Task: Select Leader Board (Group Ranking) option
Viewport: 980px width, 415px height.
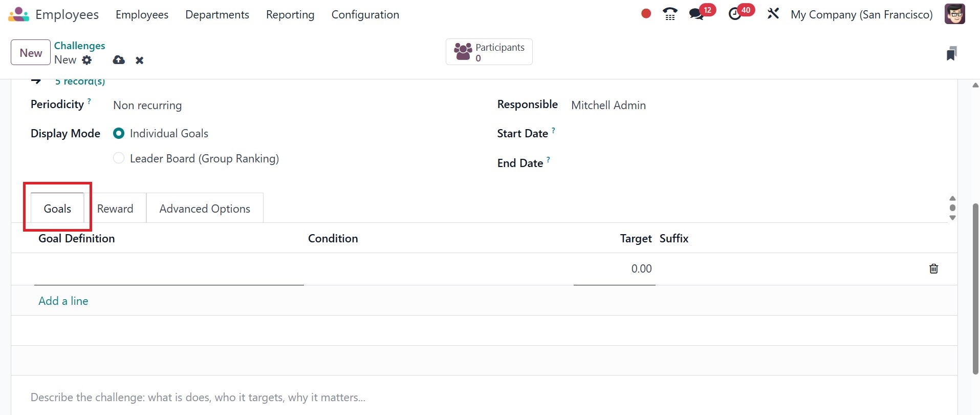Action: tap(119, 158)
